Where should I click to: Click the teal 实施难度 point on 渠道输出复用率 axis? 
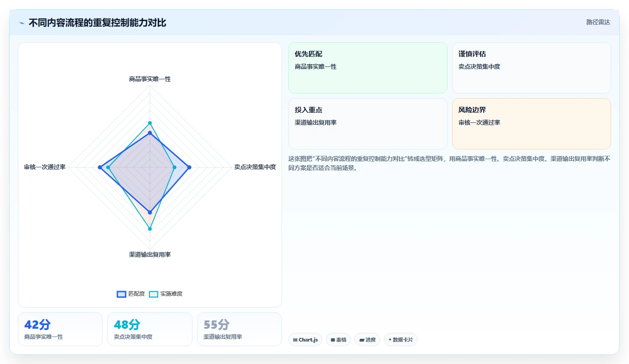click(150, 228)
